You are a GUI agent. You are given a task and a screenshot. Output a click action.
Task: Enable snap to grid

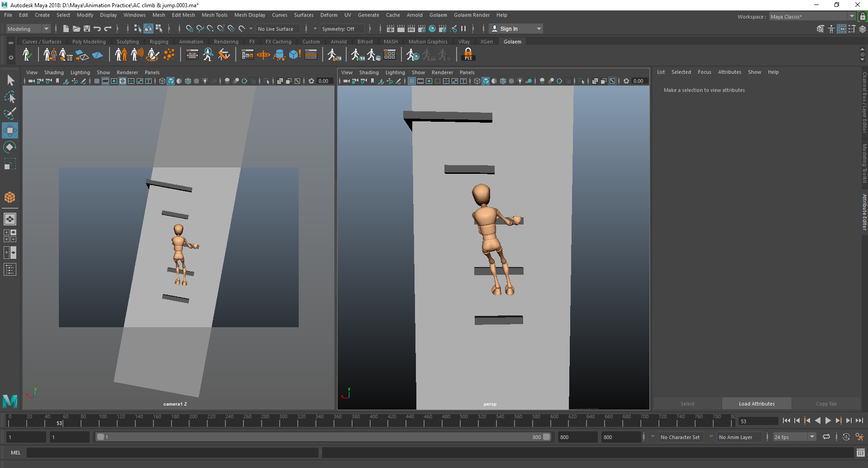point(190,29)
